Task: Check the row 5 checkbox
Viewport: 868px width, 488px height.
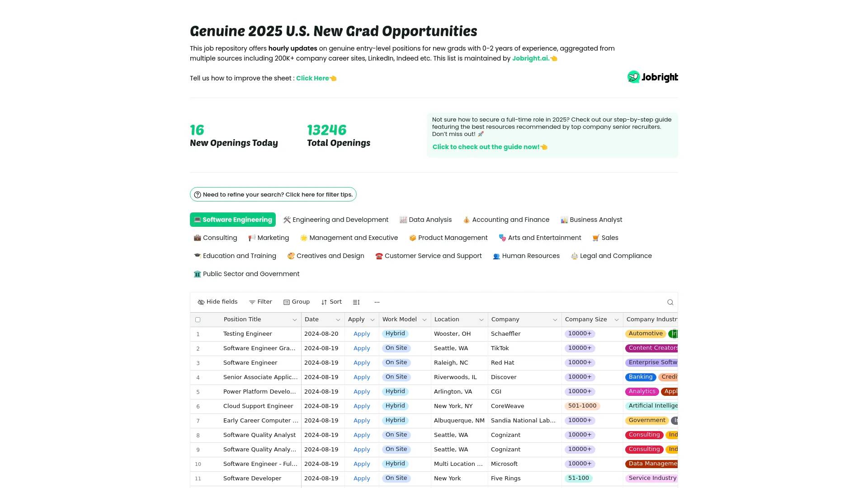Action: point(198,391)
